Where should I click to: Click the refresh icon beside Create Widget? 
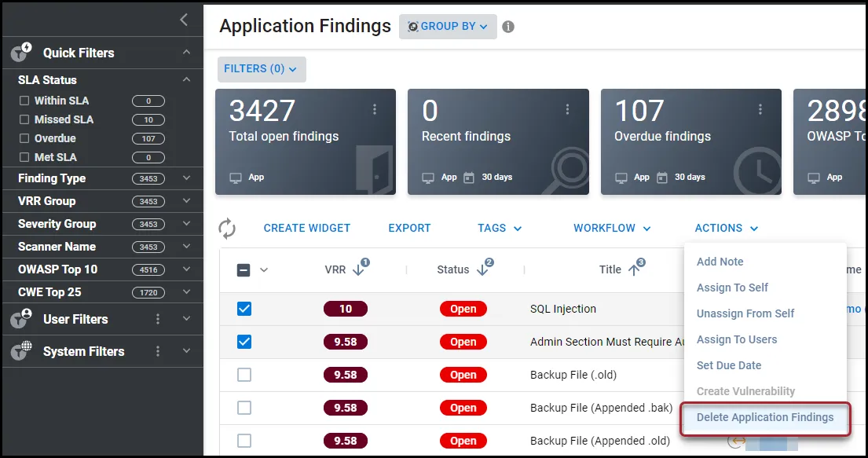(227, 228)
